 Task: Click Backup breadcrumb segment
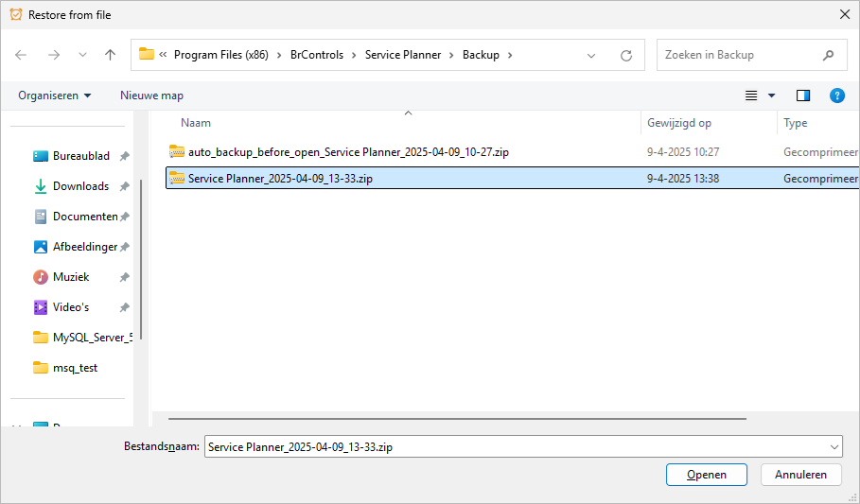tap(481, 55)
